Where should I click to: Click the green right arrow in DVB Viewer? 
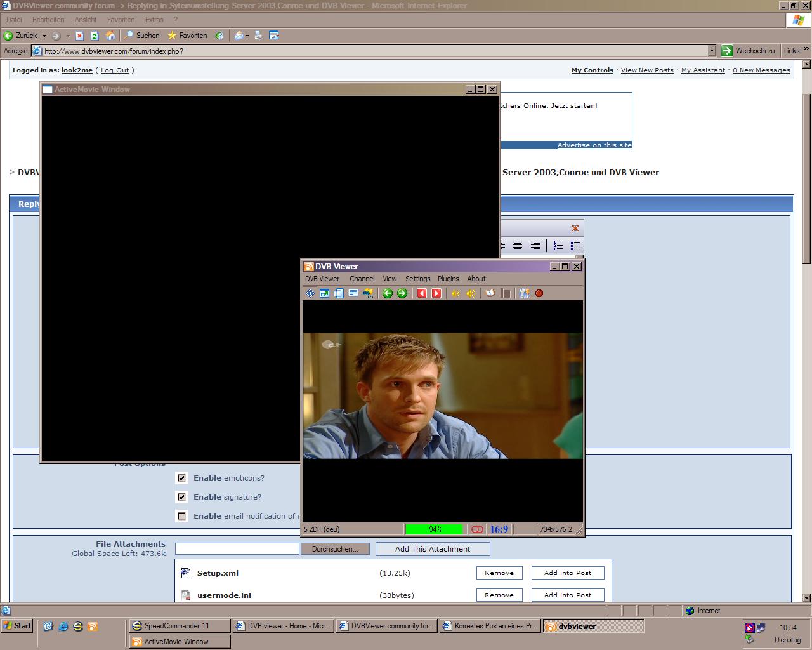(x=402, y=293)
